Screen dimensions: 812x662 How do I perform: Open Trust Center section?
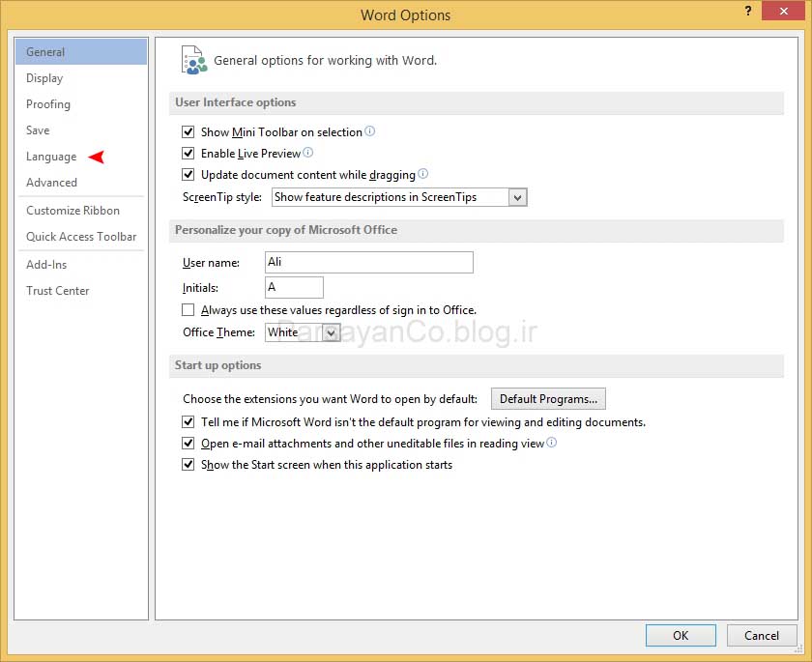[x=58, y=291]
